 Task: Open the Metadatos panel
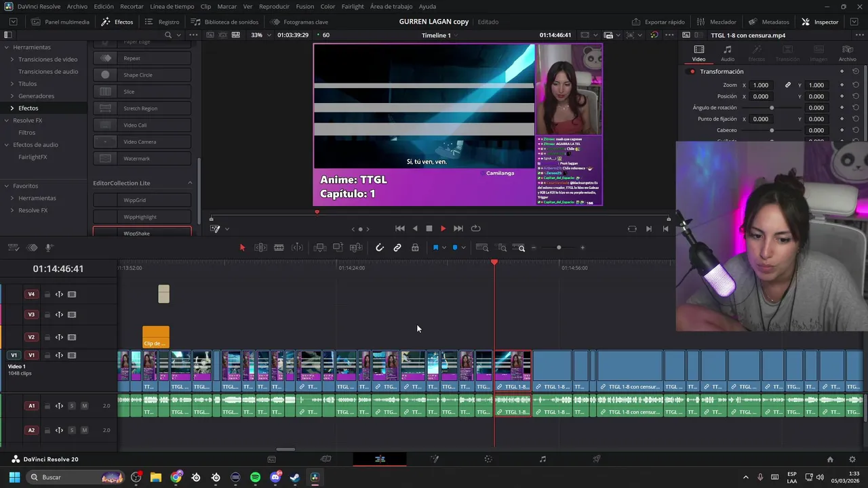coord(769,22)
